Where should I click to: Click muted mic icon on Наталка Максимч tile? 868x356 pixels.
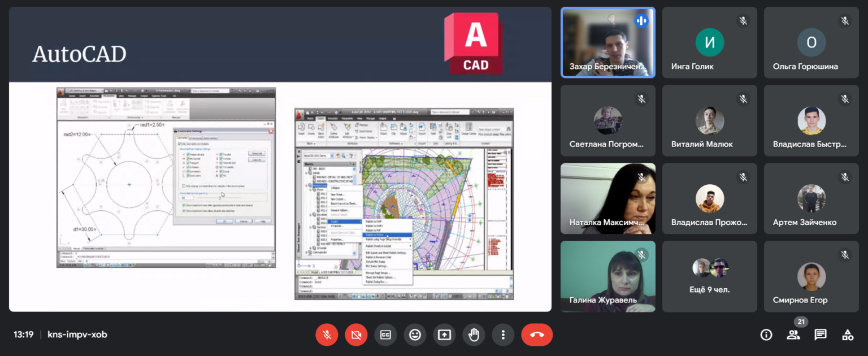click(x=641, y=177)
